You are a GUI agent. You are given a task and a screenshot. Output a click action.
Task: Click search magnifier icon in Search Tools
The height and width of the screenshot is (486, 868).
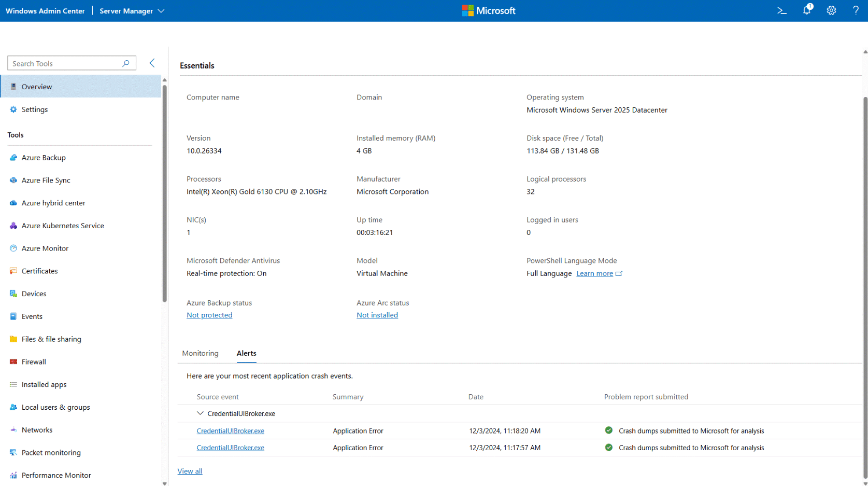point(125,63)
